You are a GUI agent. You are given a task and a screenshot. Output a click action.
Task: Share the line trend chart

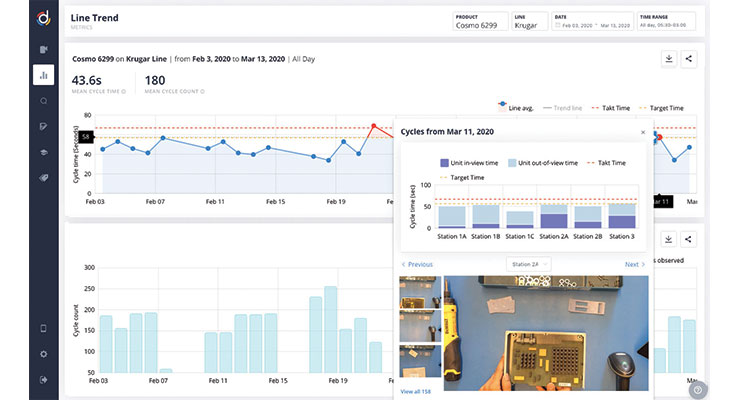pyautogui.click(x=689, y=59)
